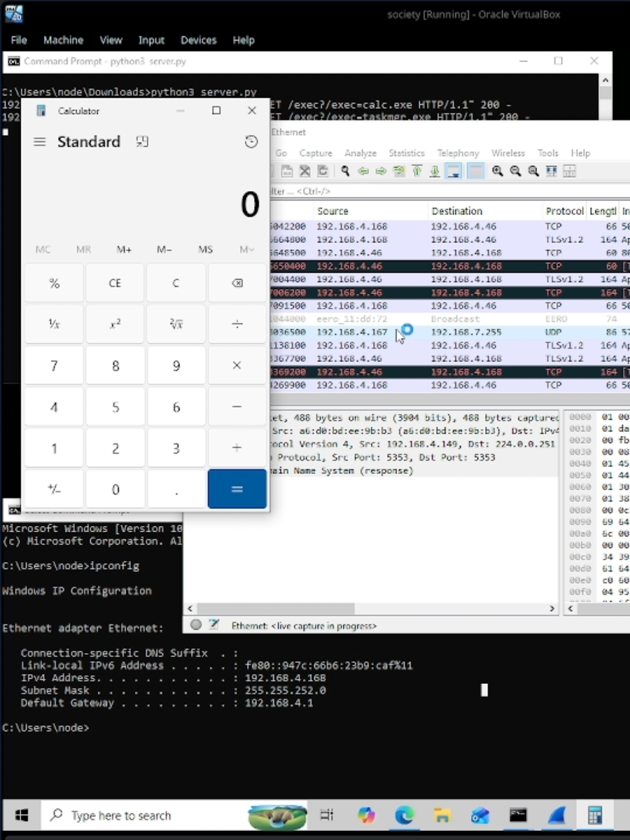Click the Wireshark zoom in icon
The width and height of the screenshot is (630, 840).
(x=497, y=171)
